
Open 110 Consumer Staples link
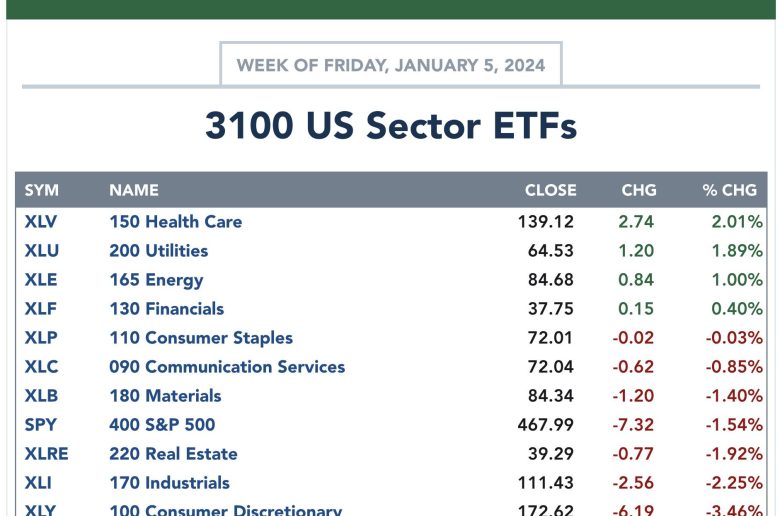[x=201, y=338]
